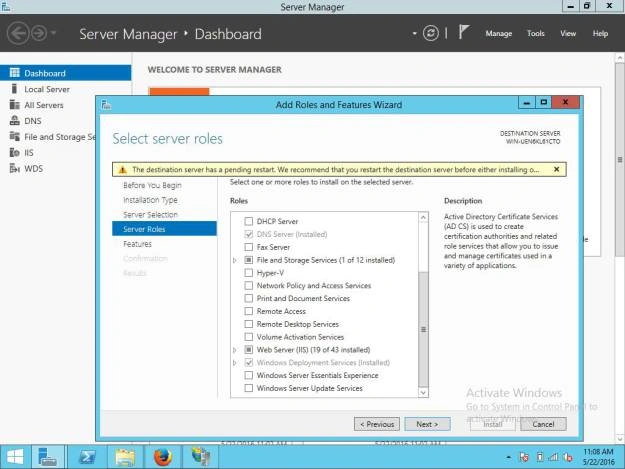Click the DNS sidebar icon
Viewport: 625px width, 469px height.
coord(15,120)
